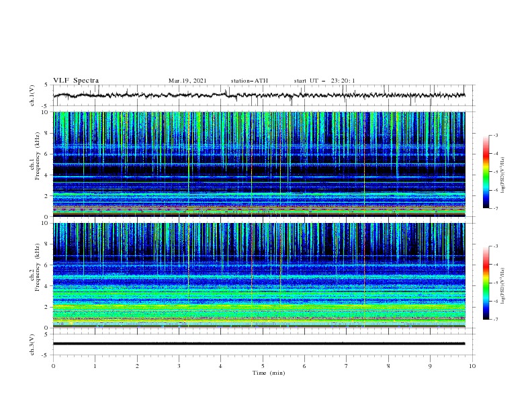This screenshot has height=411, width=532.
Task: Click the date "Mar.19, 2021"
Action: click(x=187, y=81)
